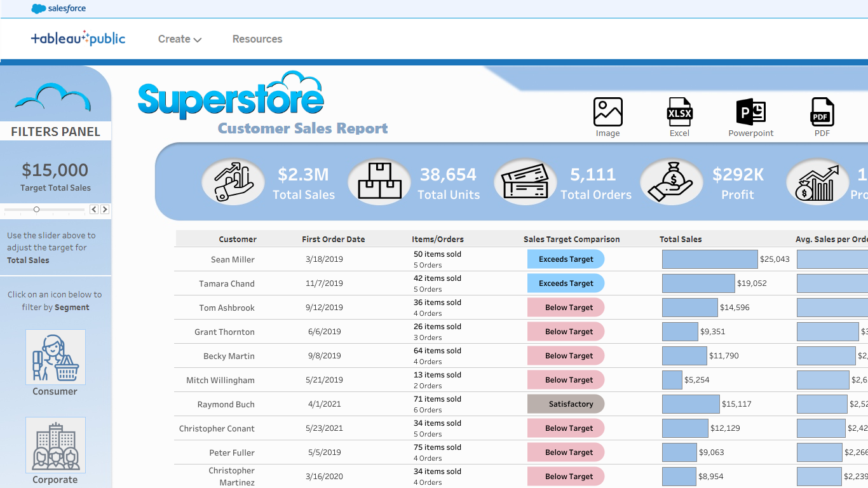868x488 pixels.
Task: Select customer name Raymond Buch
Action: pos(226,404)
